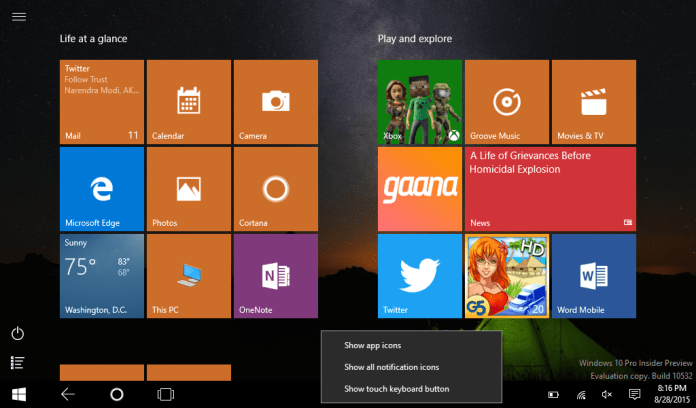This screenshot has height=408, width=696.
Task: Open Cortana circle on taskbar
Action: [117, 394]
